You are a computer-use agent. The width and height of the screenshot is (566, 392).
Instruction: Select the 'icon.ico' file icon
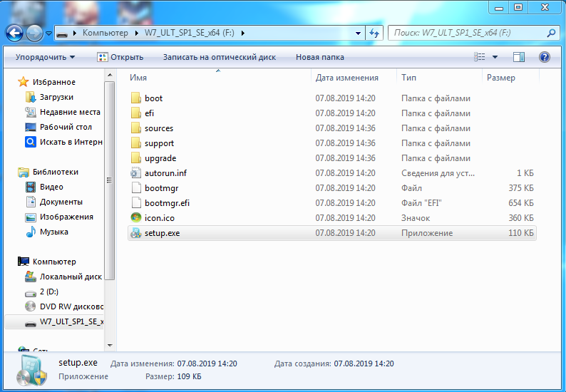pos(135,218)
